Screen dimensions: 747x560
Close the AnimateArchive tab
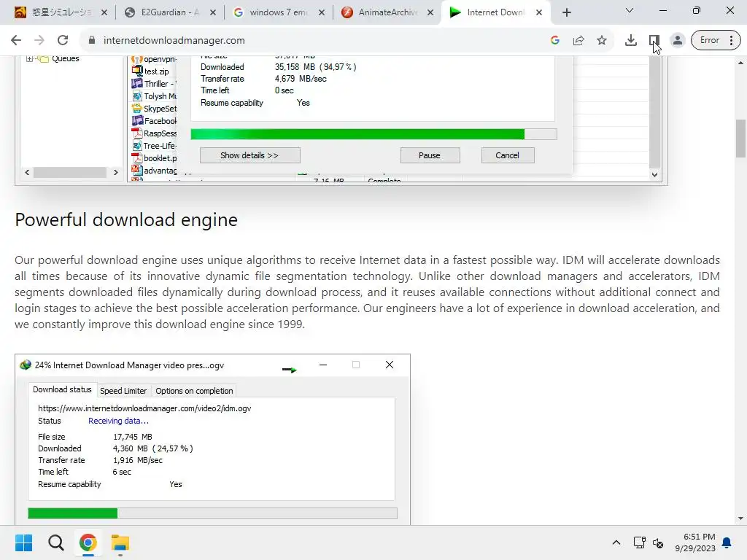click(430, 12)
